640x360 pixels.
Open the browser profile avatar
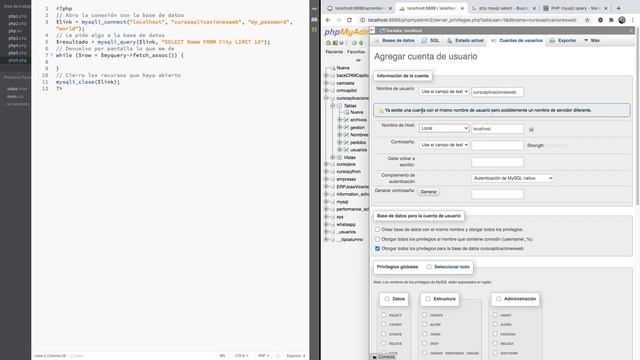point(622,20)
